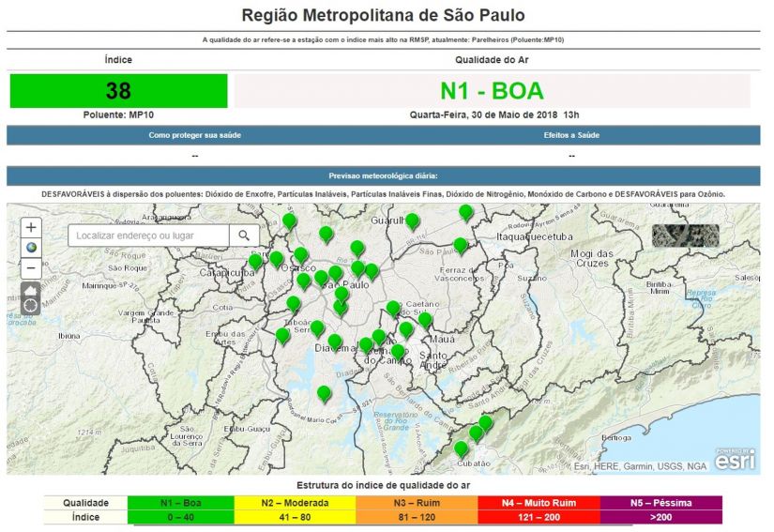
Task: Select the marker directly above Mauá label
Action: click(x=425, y=320)
